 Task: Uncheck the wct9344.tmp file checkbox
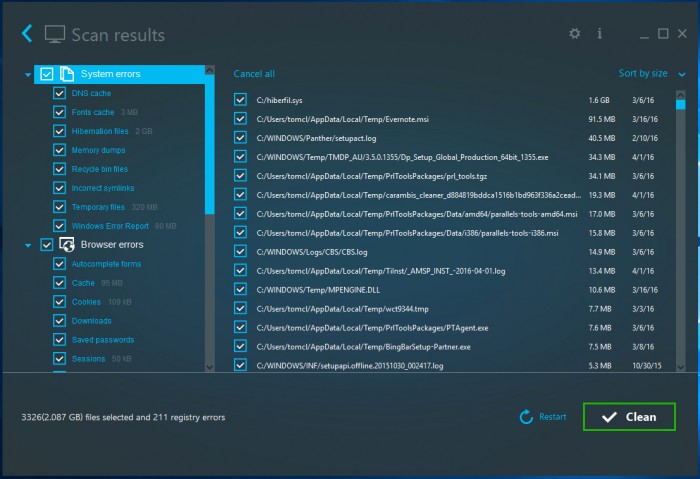[240, 308]
